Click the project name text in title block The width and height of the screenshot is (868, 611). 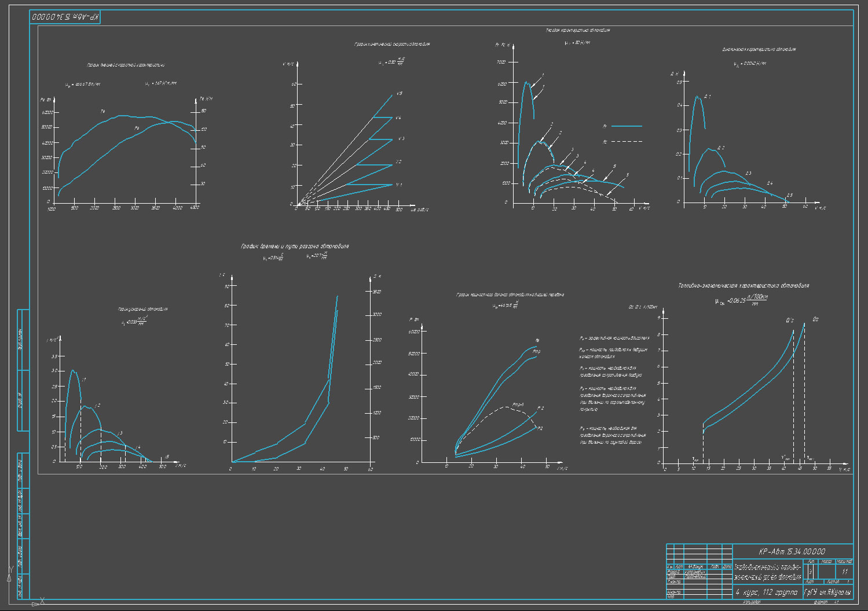point(767,572)
